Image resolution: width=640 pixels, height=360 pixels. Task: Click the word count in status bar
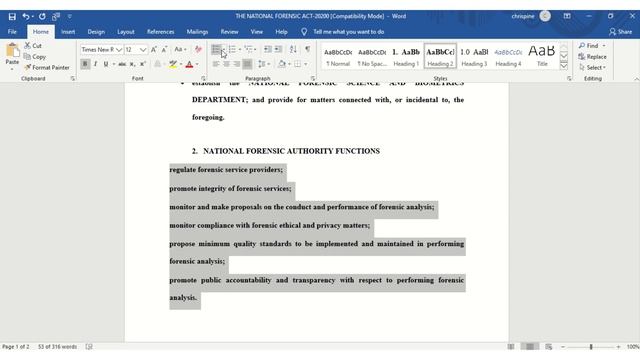click(57, 347)
